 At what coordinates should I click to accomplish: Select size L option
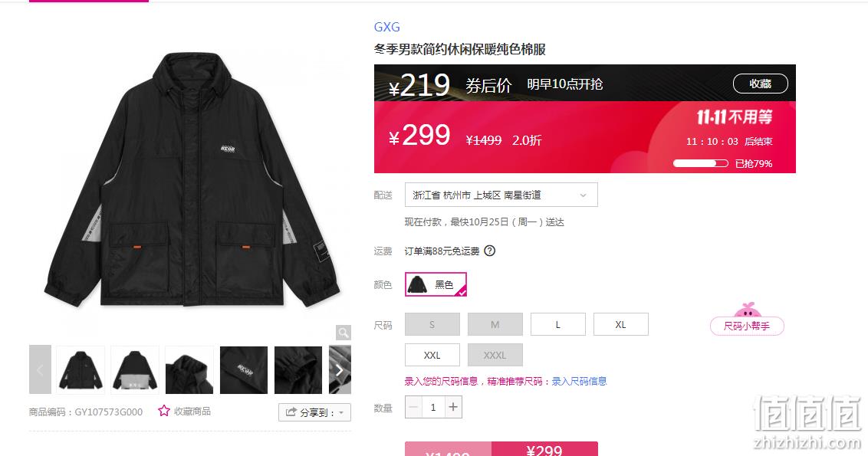(x=558, y=324)
